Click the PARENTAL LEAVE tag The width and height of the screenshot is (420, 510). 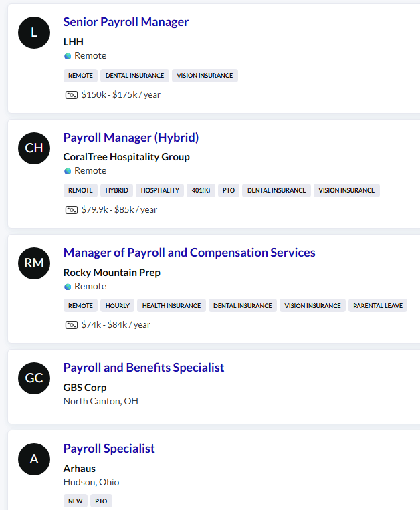tap(378, 305)
